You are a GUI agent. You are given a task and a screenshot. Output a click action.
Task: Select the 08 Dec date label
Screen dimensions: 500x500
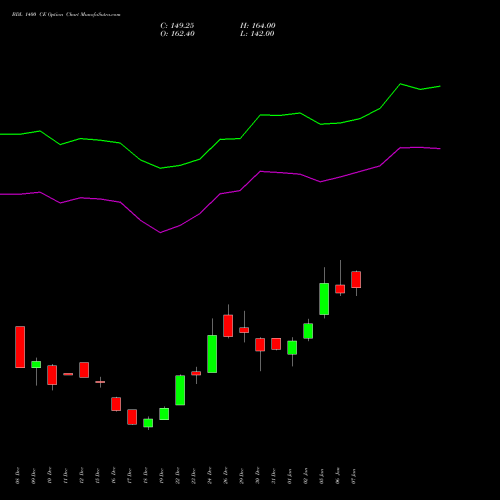pyautogui.click(x=18, y=476)
